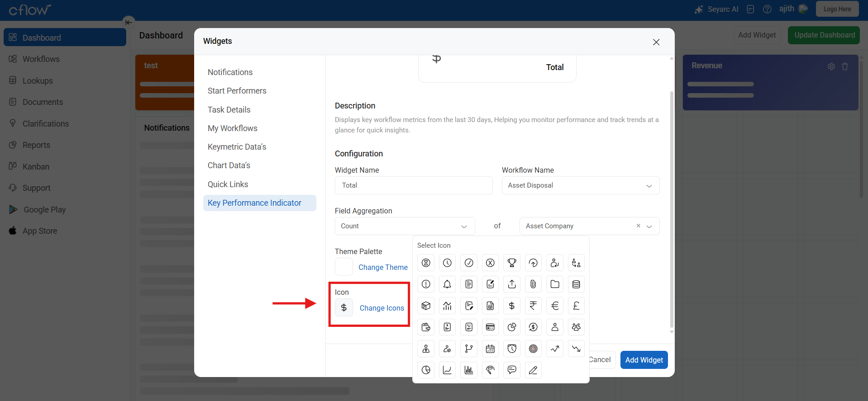Screen dimensions: 868x401
Task: Pick the calendar icon in icon grid
Action: (x=490, y=349)
